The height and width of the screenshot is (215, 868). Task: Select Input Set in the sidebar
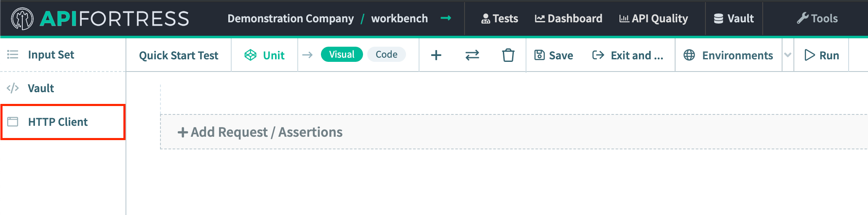[x=51, y=55]
